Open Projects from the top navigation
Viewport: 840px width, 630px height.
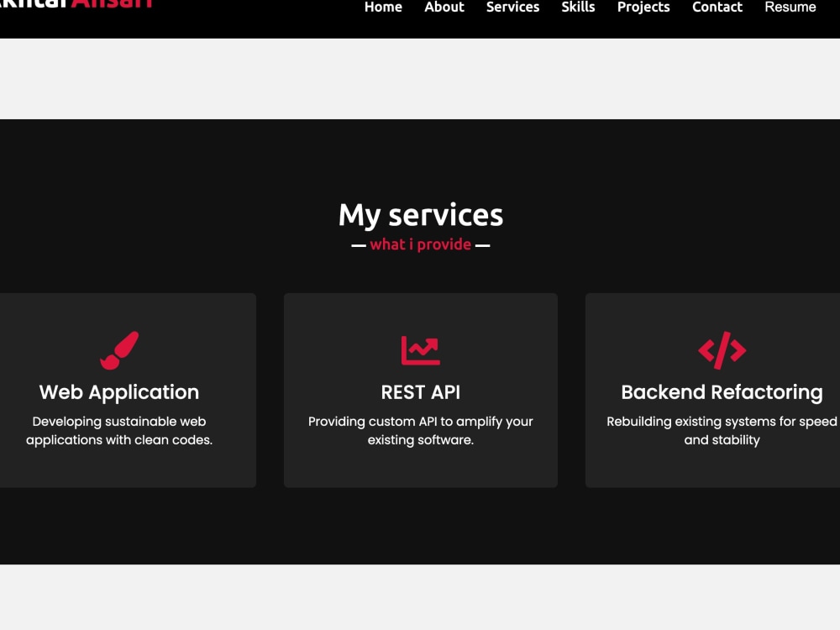(x=643, y=7)
